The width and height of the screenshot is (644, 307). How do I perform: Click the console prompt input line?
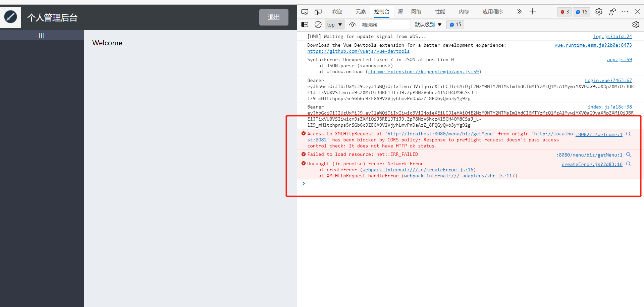(x=471, y=183)
